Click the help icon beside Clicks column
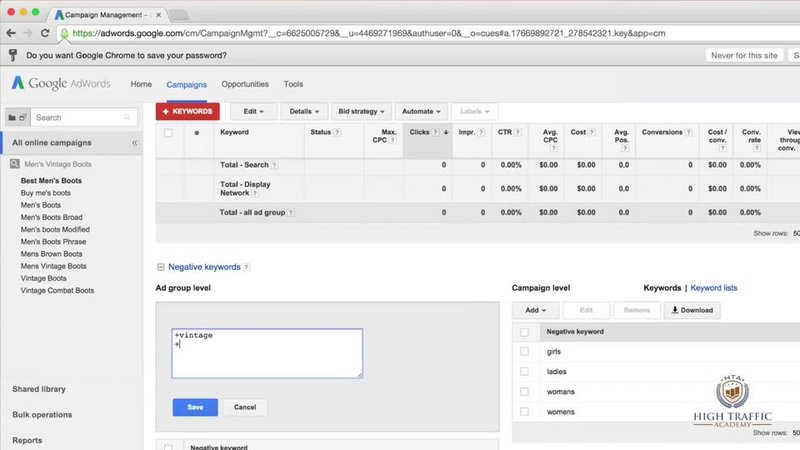Screen dimensions: 800x450 point(435,132)
